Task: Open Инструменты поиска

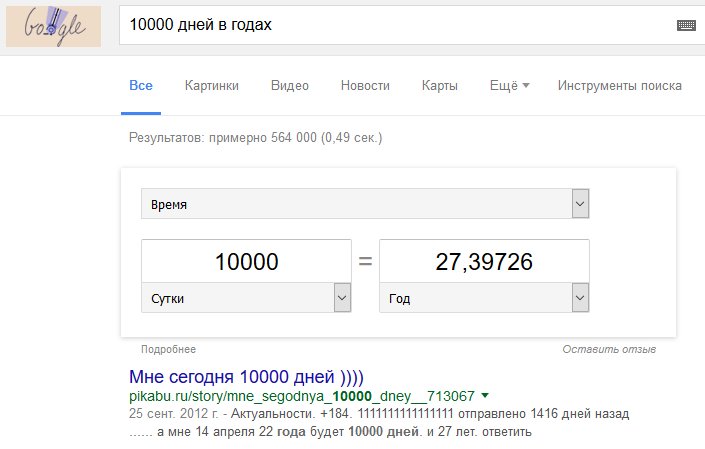Action: 620,85
